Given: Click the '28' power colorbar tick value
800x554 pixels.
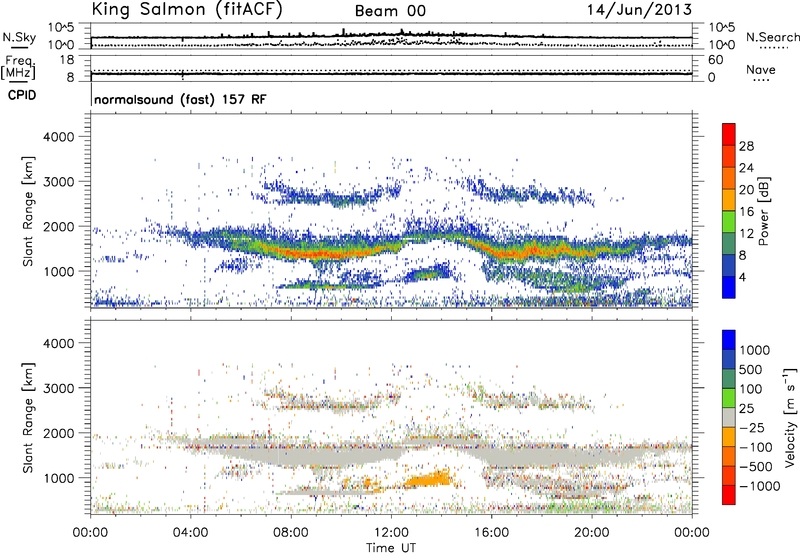Looking at the screenshot, I should 746,146.
